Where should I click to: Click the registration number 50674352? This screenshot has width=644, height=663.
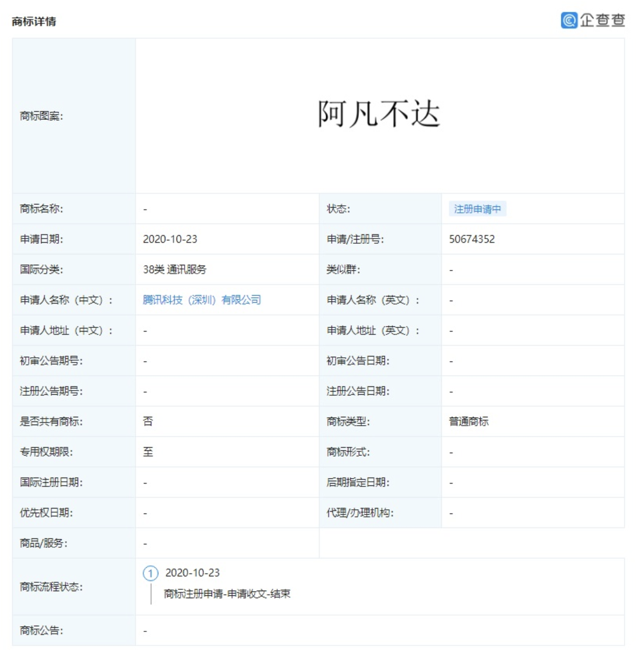pyautogui.click(x=472, y=239)
